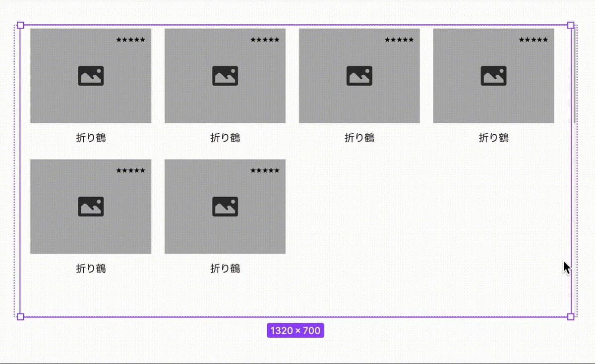Click the star rating on the first top-row card

coord(131,40)
